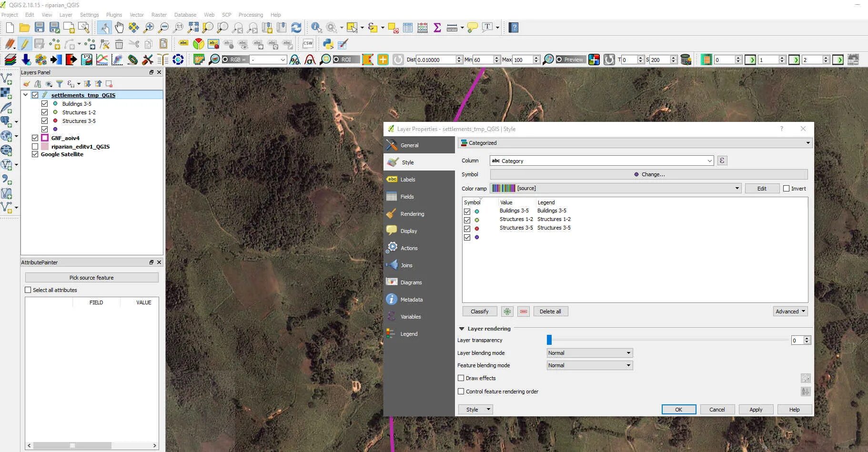Click the Dist value input field
The width and height of the screenshot is (868, 452).
point(436,60)
